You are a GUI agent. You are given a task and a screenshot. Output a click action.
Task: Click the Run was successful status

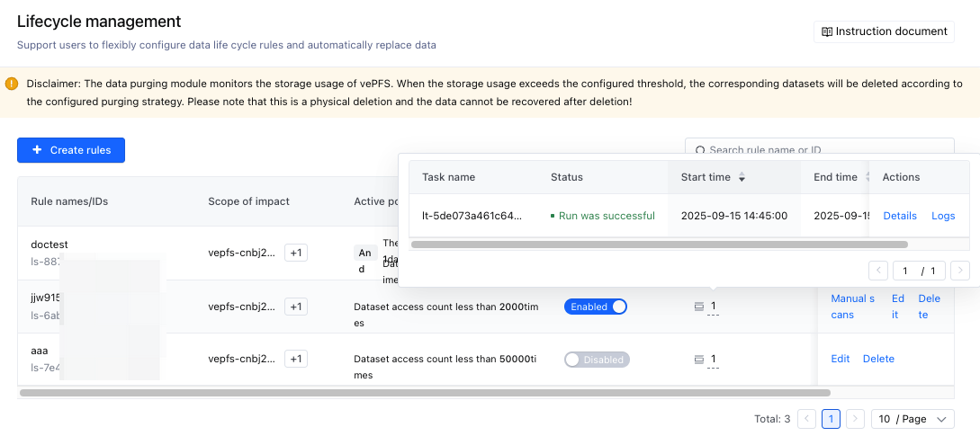(x=603, y=216)
